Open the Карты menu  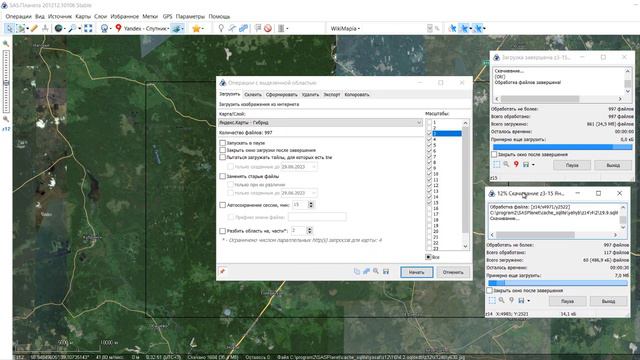click(x=83, y=16)
